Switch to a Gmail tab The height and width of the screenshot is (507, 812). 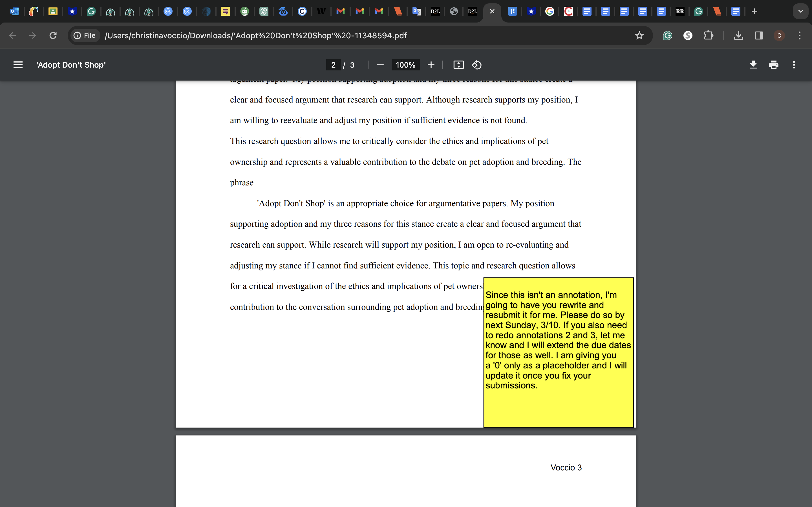[340, 11]
